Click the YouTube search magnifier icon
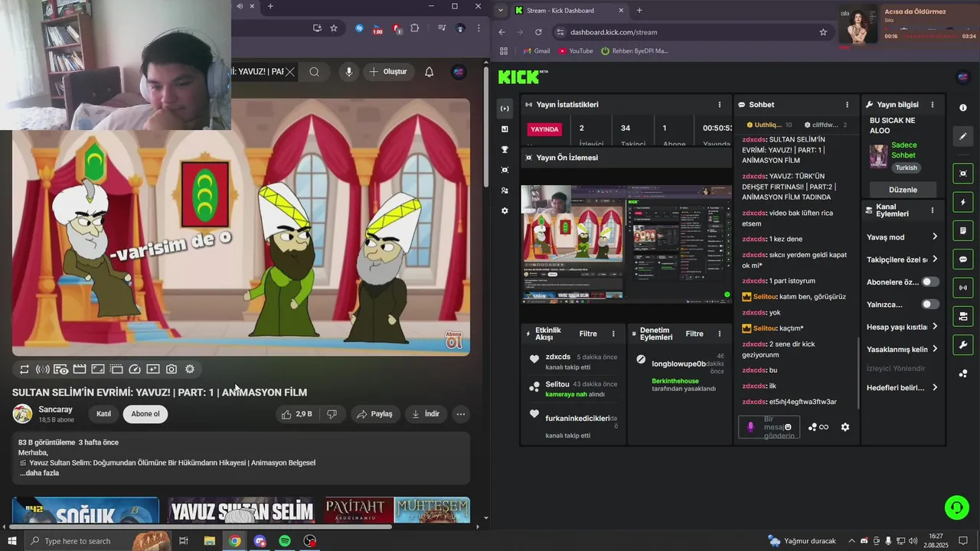This screenshot has height=551, width=980. pos(315,72)
